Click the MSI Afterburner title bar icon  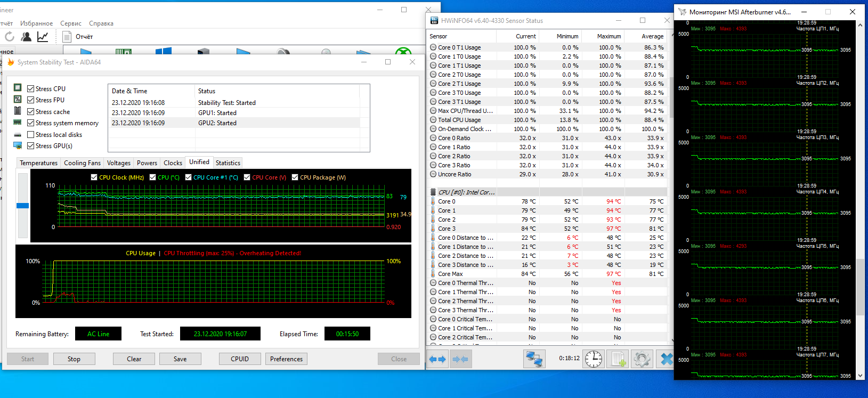point(682,12)
